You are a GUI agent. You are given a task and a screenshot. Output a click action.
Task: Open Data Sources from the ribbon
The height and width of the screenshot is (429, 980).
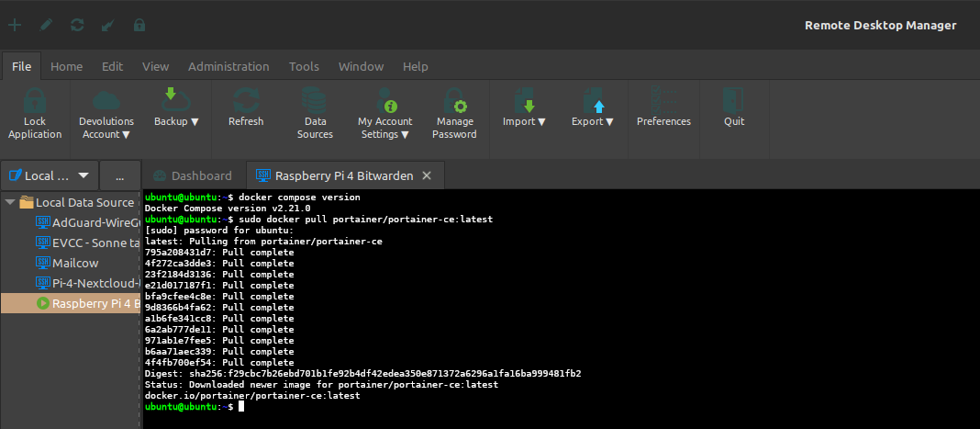(x=315, y=100)
